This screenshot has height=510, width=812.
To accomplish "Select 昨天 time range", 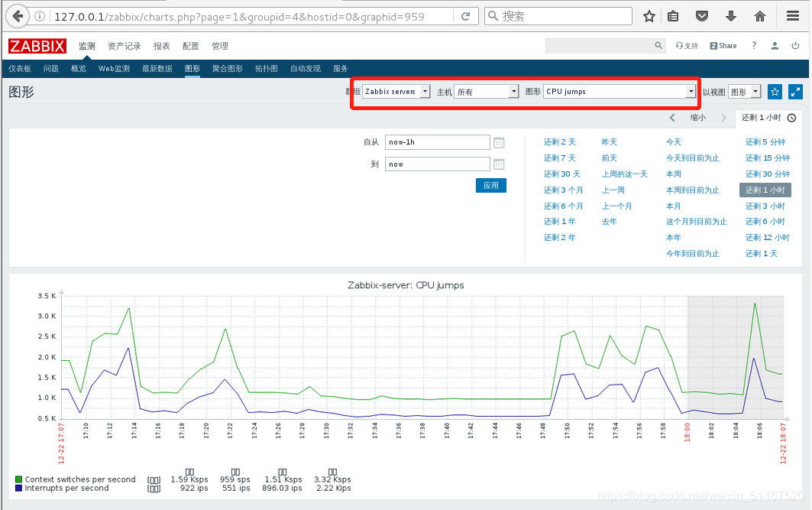I will (x=609, y=142).
